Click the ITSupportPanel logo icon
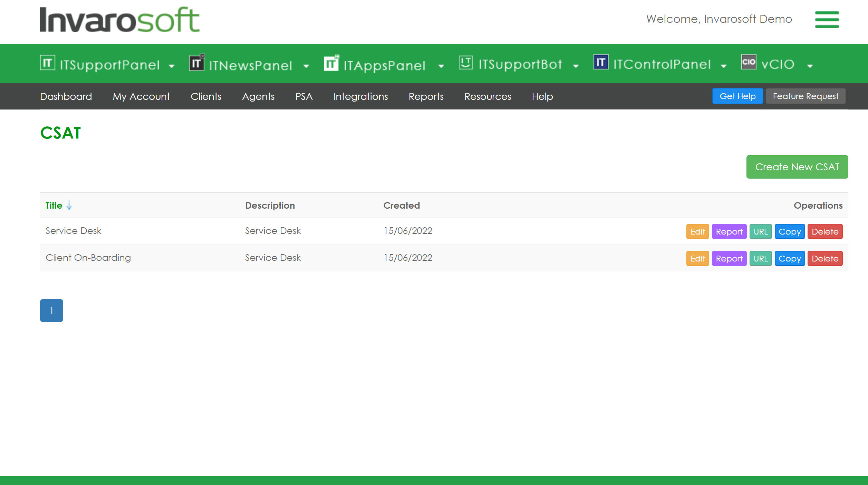 (47, 63)
